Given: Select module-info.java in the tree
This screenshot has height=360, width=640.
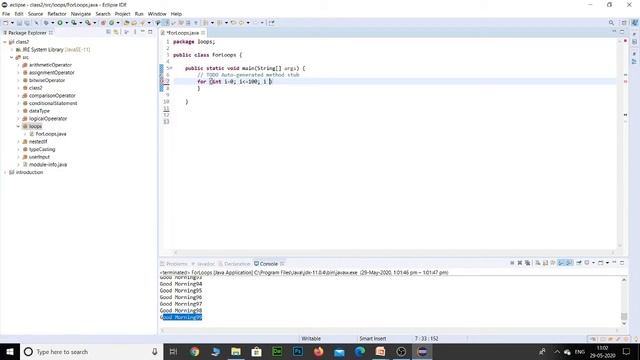Looking at the screenshot, I should [x=48, y=164].
